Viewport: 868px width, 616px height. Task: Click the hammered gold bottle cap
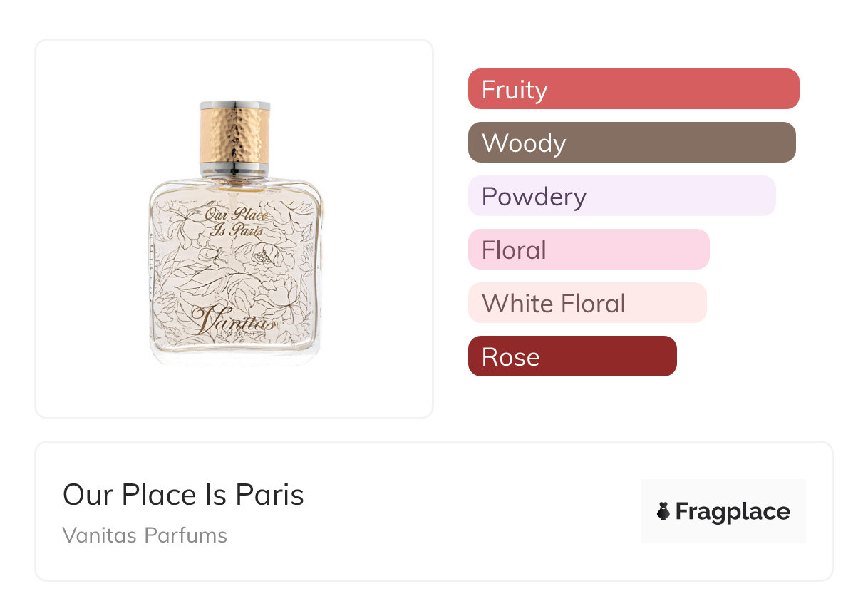[x=234, y=134]
